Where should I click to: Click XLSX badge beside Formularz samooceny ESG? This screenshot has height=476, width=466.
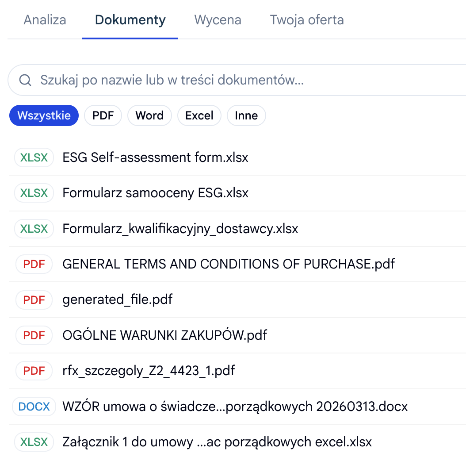point(34,193)
